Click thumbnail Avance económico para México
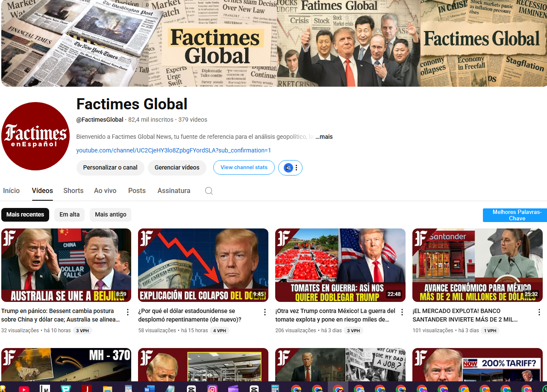The image size is (547, 392). pyautogui.click(x=477, y=265)
